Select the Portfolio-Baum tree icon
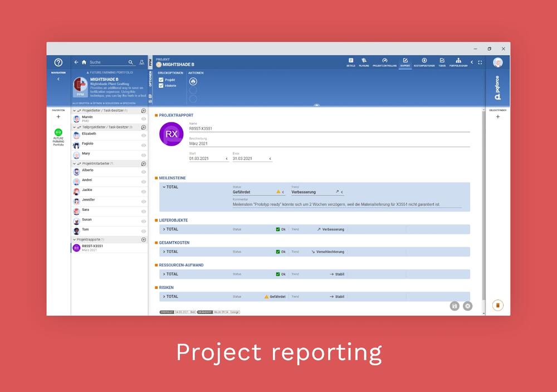 [458, 60]
